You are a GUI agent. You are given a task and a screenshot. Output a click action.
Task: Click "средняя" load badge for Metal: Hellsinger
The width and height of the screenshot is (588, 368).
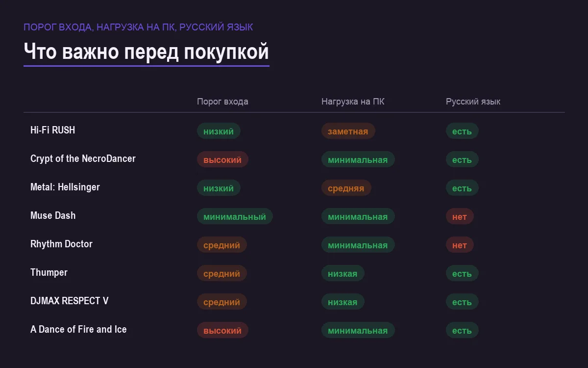tap(346, 188)
